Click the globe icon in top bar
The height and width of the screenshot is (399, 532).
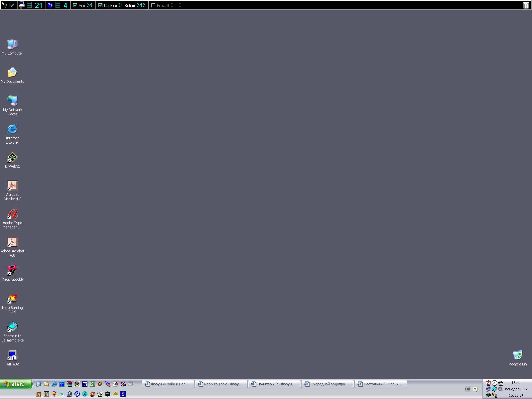point(50,5)
